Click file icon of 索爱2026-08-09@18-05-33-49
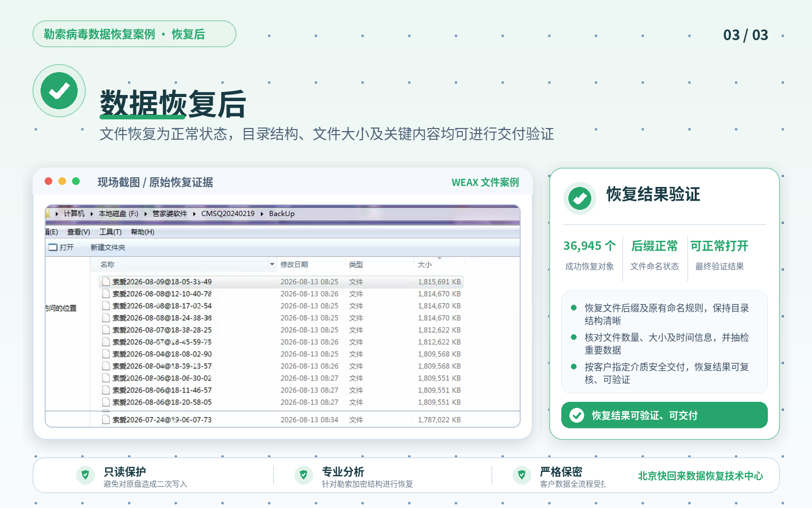The image size is (812, 508). pyautogui.click(x=106, y=281)
